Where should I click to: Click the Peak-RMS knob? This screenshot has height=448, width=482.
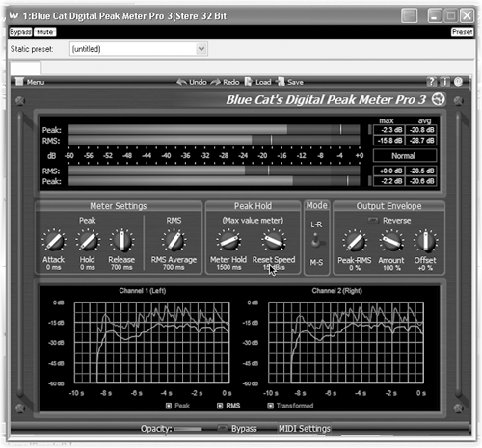354,242
